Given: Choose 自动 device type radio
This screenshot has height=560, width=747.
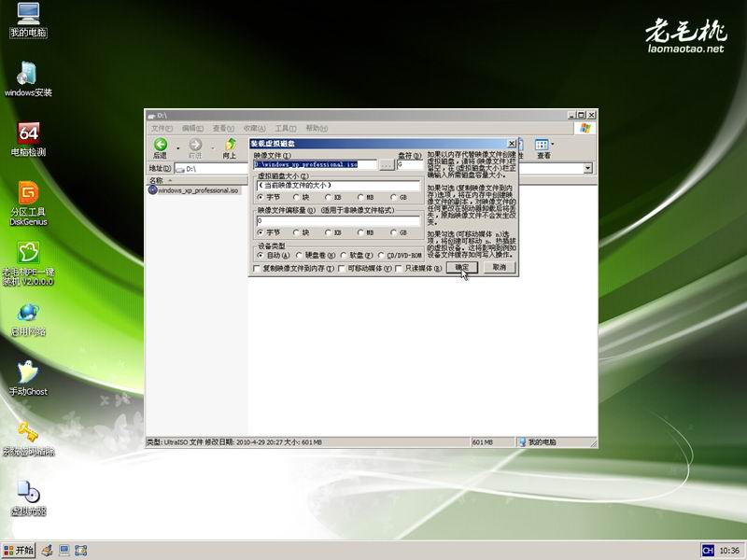Looking at the screenshot, I should click(261, 256).
